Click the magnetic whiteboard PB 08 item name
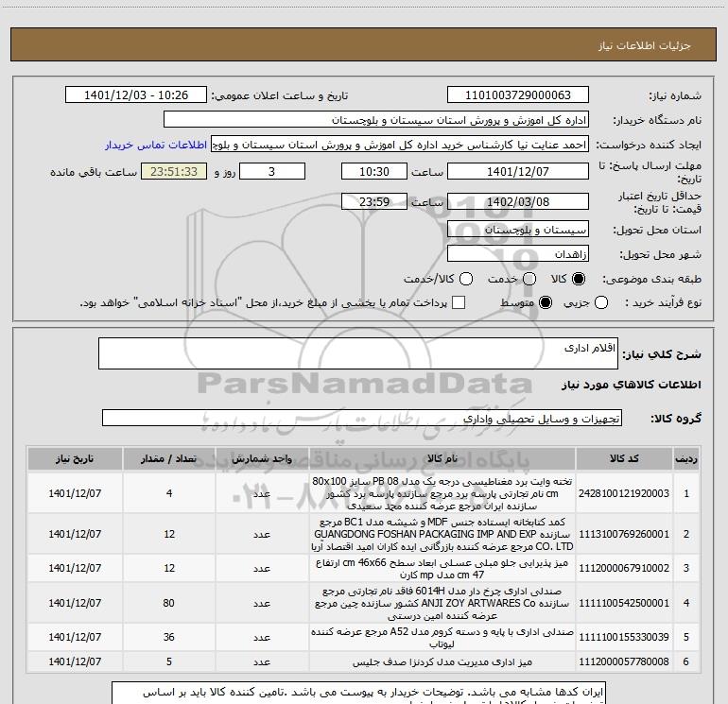 pos(442,493)
